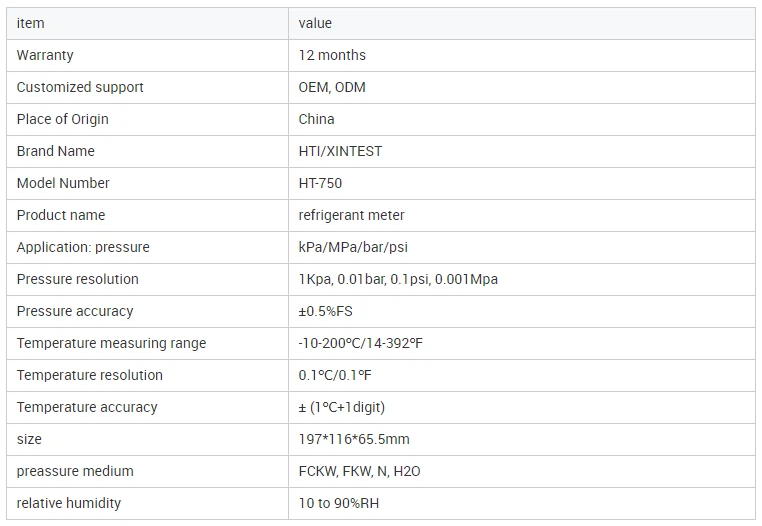Click the 'OEM, ODM' value cell
Screen dimensions: 762x526
[x=332, y=87]
